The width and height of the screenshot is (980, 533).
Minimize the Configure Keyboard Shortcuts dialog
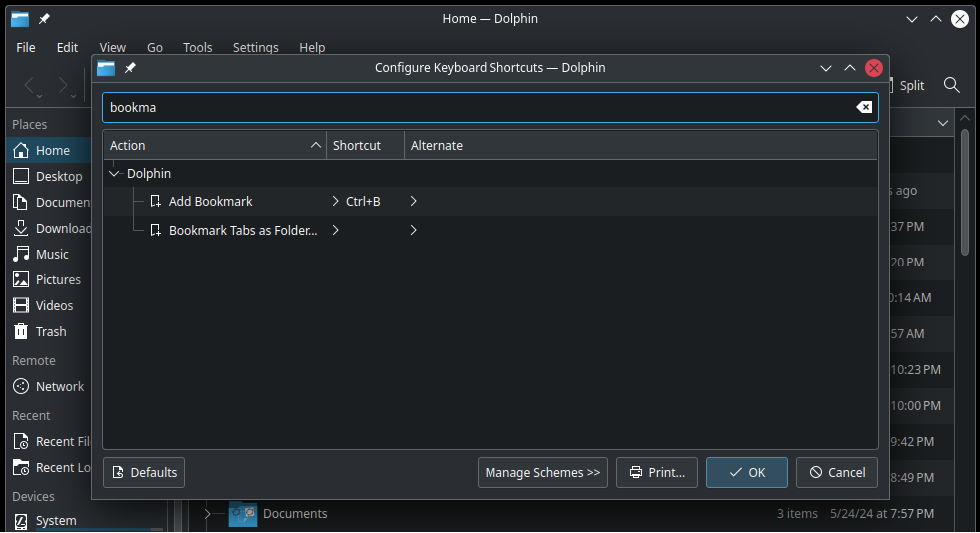pos(825,68)
